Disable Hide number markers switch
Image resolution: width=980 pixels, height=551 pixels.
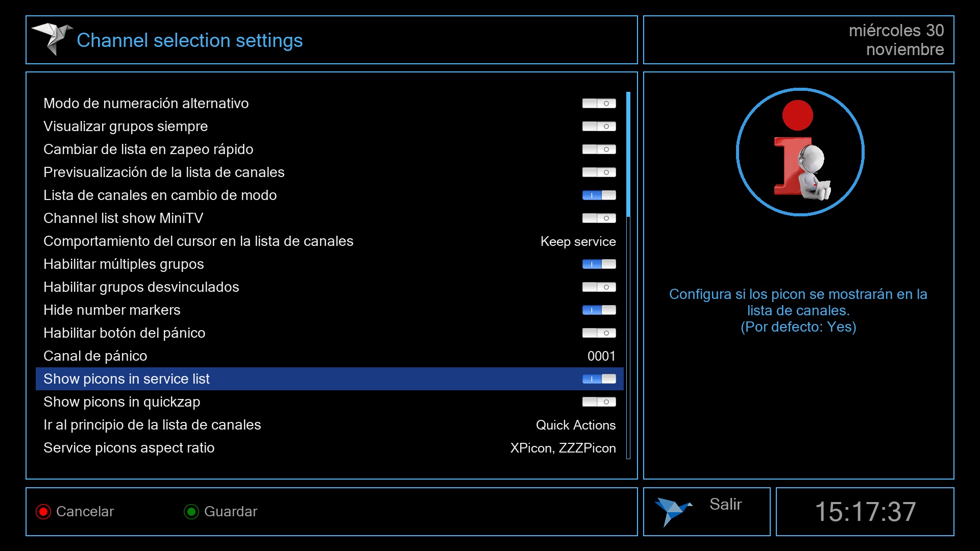tap(599, 310)
